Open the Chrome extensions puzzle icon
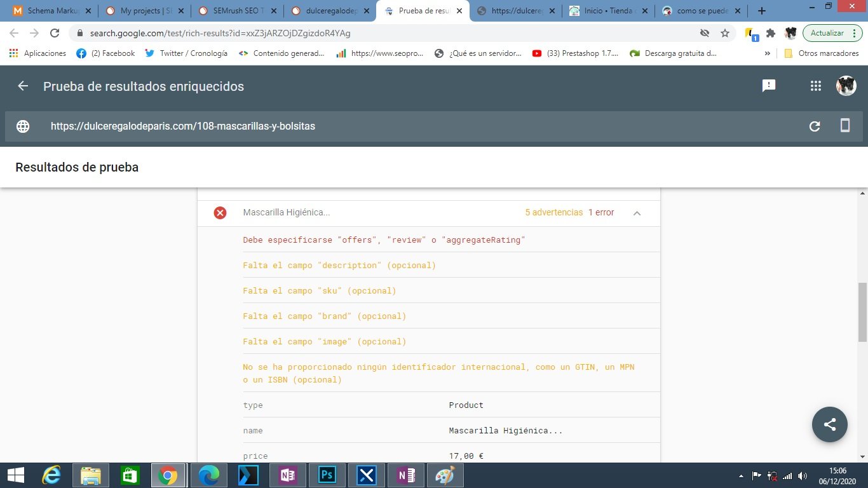The image size is (868, 488). (771, 33)
